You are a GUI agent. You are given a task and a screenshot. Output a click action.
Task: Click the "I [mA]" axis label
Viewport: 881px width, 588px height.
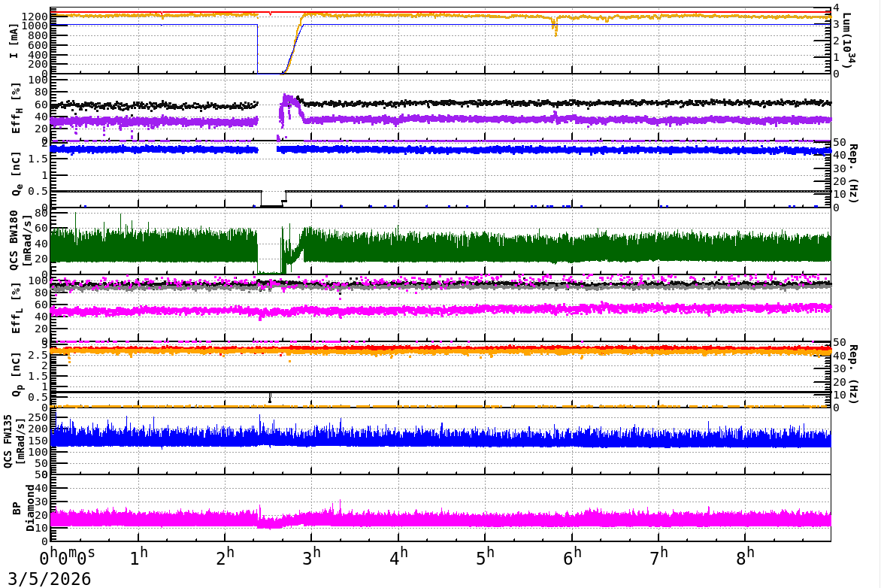click(x=14, y=41)
